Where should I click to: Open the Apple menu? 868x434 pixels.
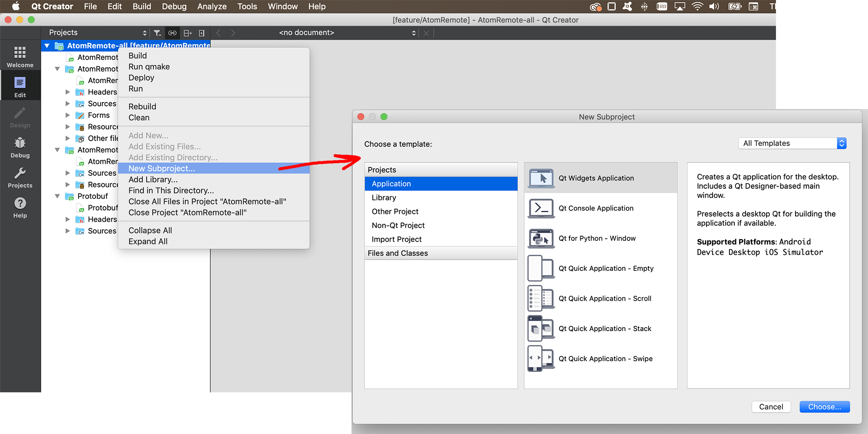click(16, 7)
